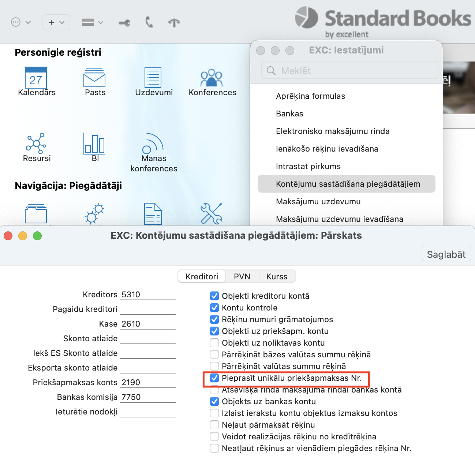This screenshot has height=476, width=475.
Task: Open the Kalendārs register icon
Action: pyautogui.click(x=36, y=78)
